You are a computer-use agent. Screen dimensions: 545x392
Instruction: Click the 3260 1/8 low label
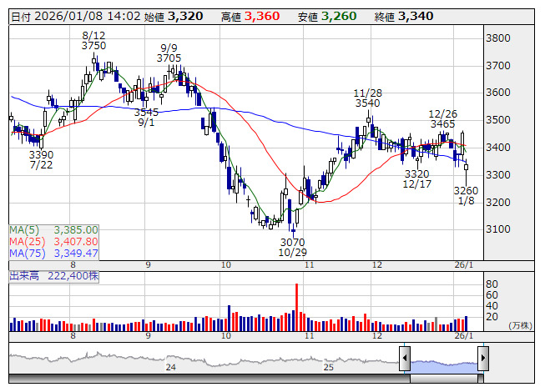tap(466, 195)
